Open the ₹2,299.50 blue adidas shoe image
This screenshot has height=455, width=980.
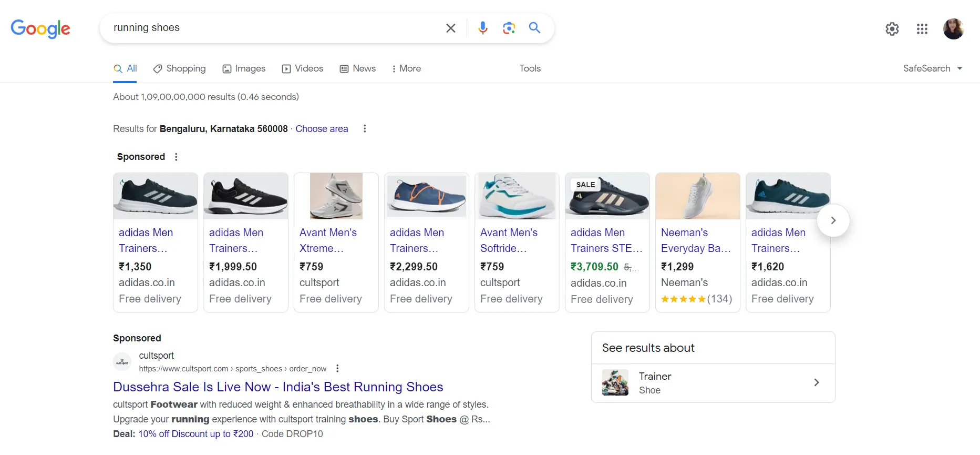[427, 196]
